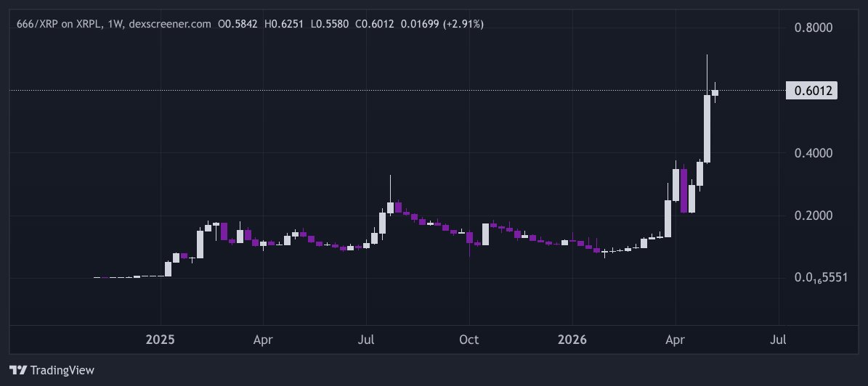Click the large purple candle in April 2026
The height and width of the screenshot is (386, 868).
[684, 191]
